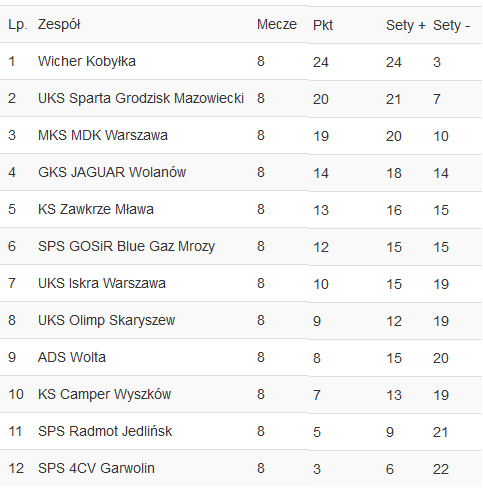Select the Wicher Kobyłka team name
The height and width of the screenshot is (491, 483).
87,61
